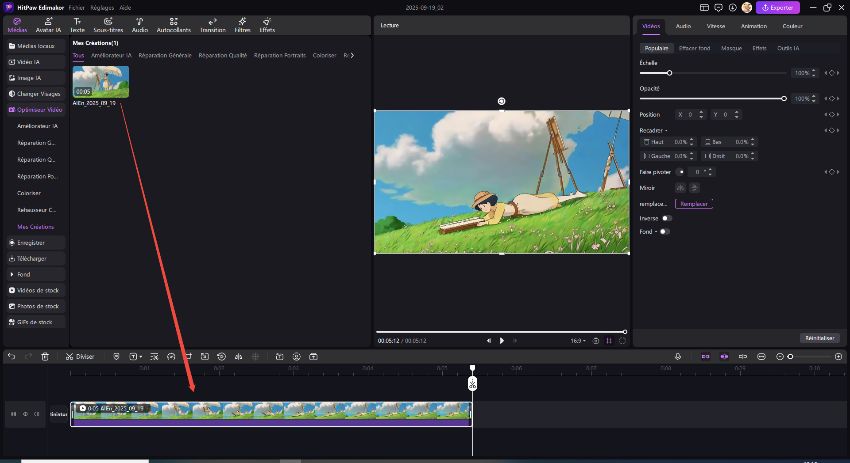
Task: Open the user profile avatar
Action: [x=747, y=8]
